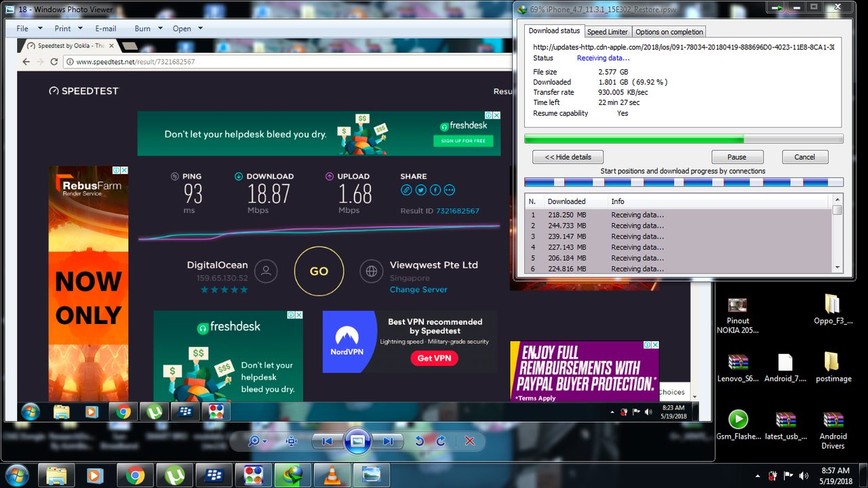Select connection row 2 with 244.733 MB

point(678,226)
